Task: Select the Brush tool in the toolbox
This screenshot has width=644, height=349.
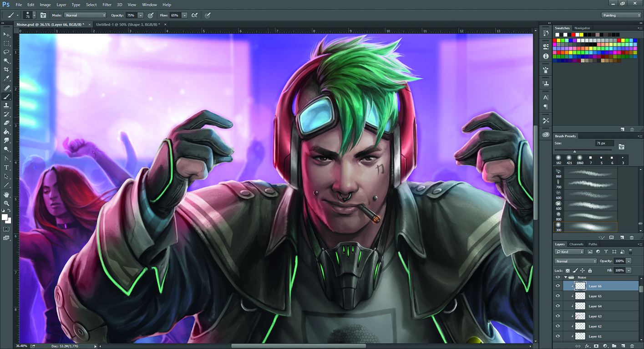Action: click(x=6, y=97)
